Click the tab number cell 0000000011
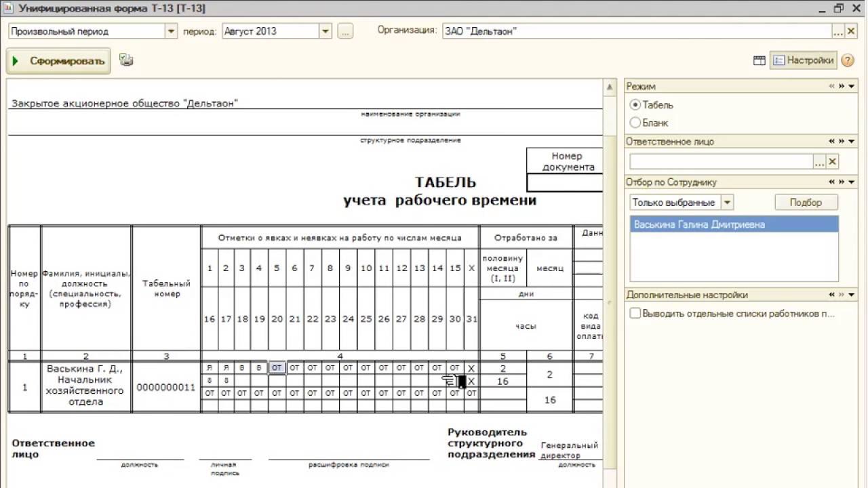This screenshot has width=868, height=488. [x=166, y=387]
